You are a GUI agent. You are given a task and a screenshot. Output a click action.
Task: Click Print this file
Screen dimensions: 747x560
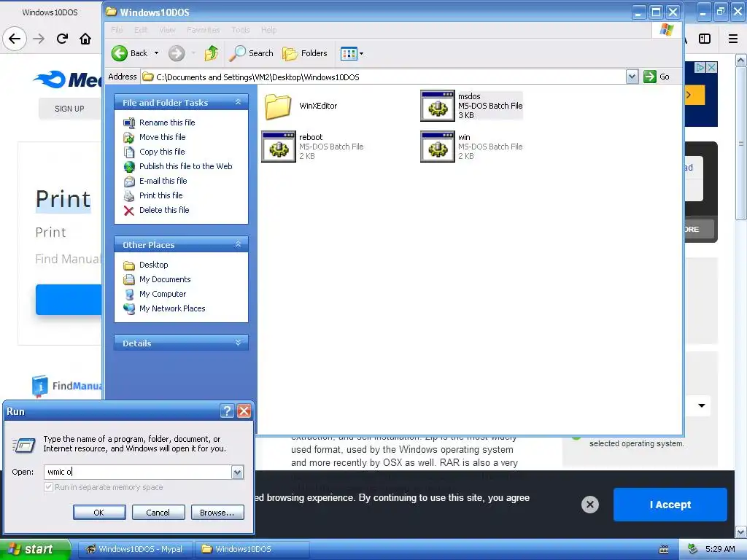160,195
